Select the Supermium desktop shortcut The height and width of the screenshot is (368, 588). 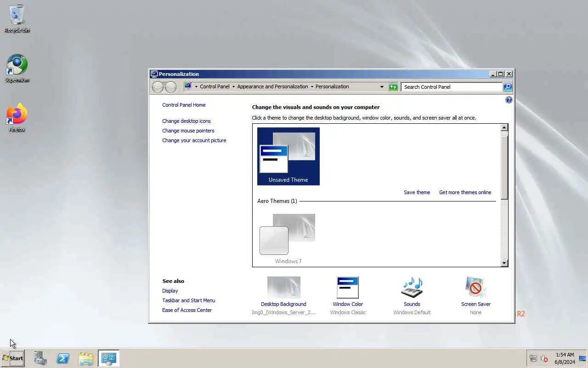pos(17,68)
